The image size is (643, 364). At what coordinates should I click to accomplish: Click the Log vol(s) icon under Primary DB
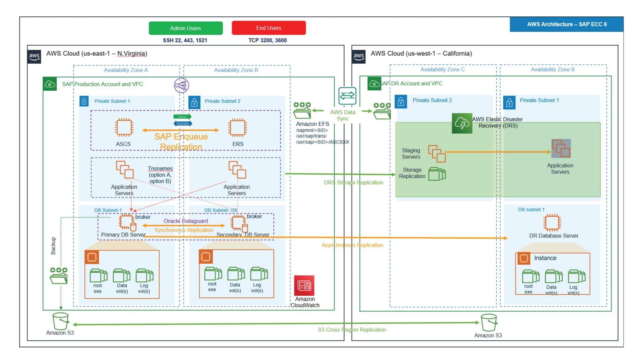click(144, 275)
